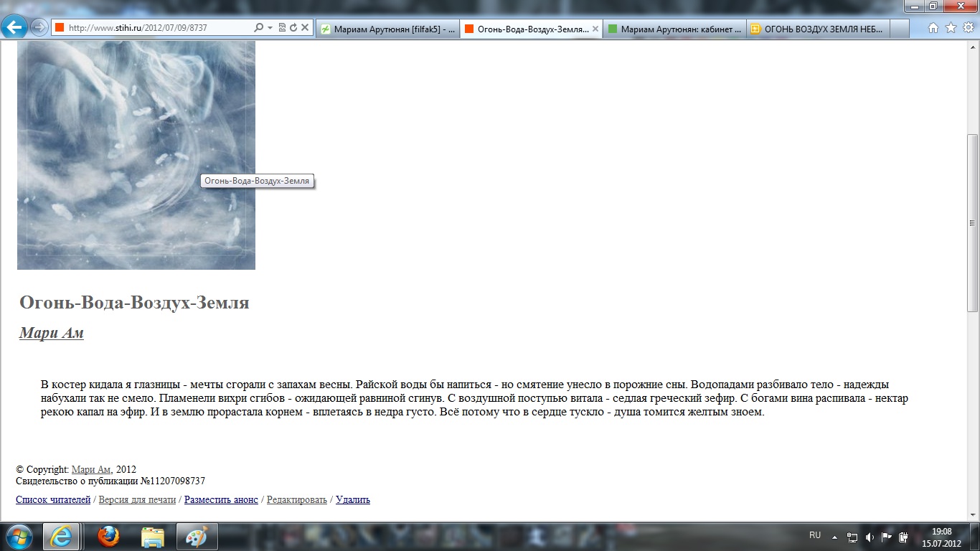Click Удалить link
980x551 pixels.
[353, 499]
